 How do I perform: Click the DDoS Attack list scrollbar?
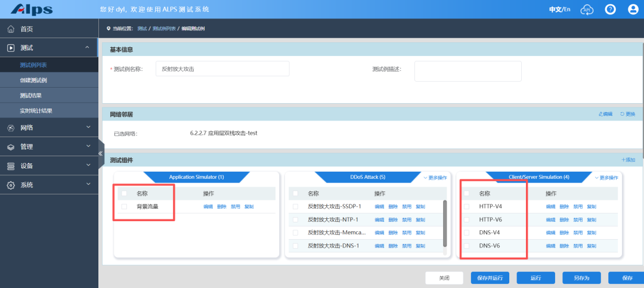click(444, 222)
